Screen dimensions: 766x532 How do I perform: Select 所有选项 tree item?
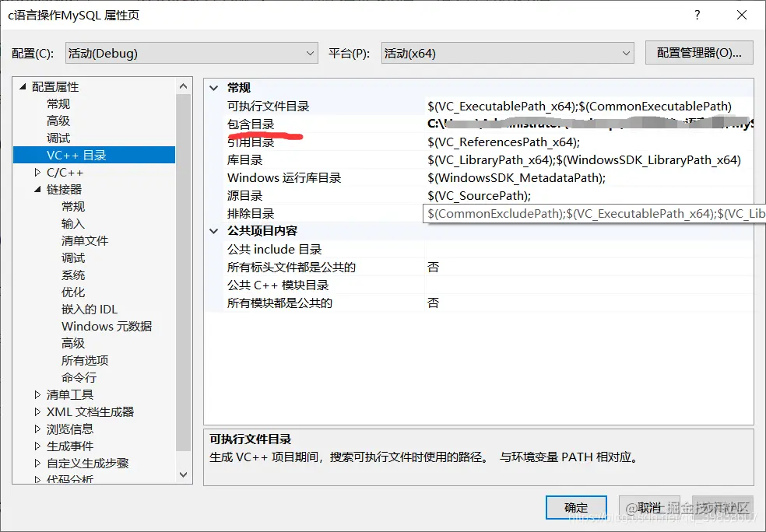(85, 360)
